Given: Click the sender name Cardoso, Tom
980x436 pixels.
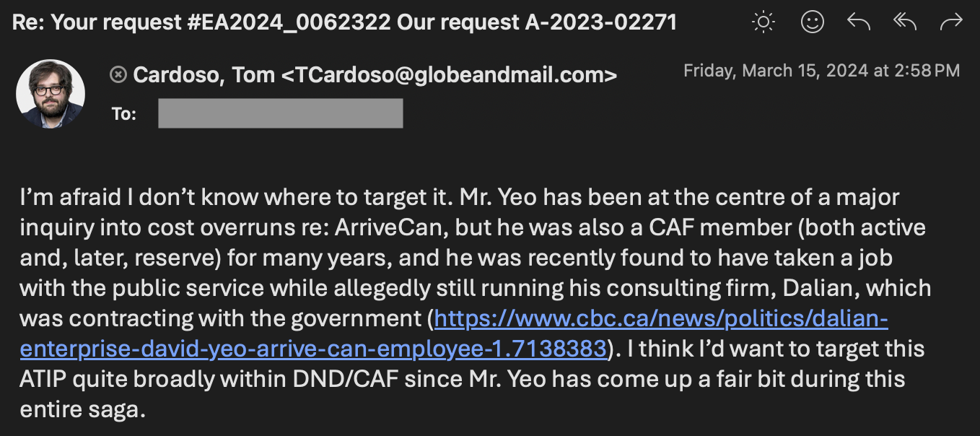Looking at the screenshot, I should 204,74.
